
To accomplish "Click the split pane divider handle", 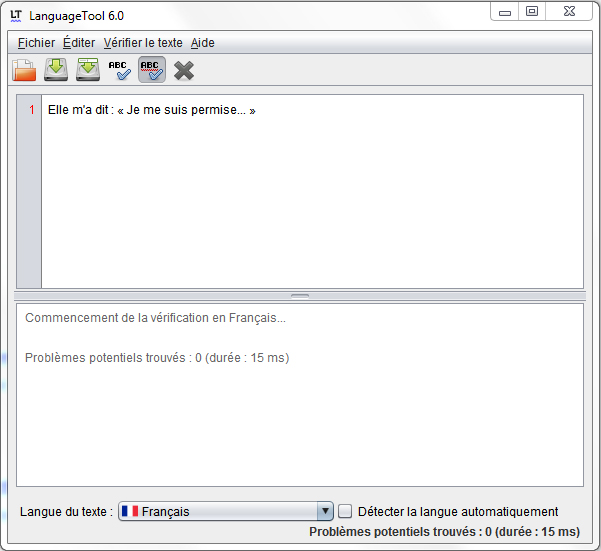I will click(300, 296).
